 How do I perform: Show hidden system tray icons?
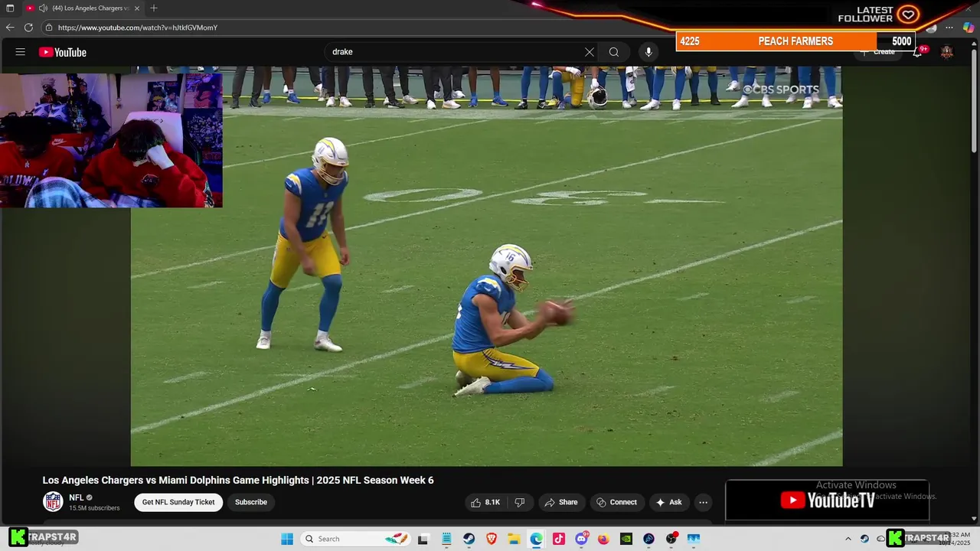848,539
